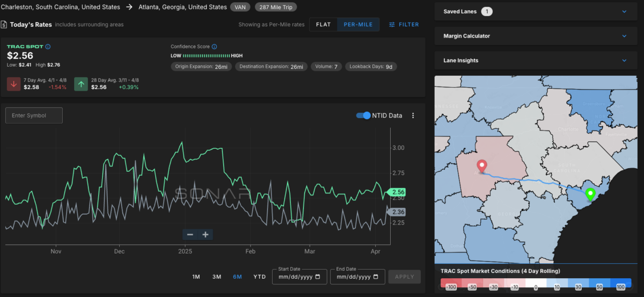This screenshot has height=297, width=644.
Task: Select Atlanta red map pin
Action: (482, 167)
